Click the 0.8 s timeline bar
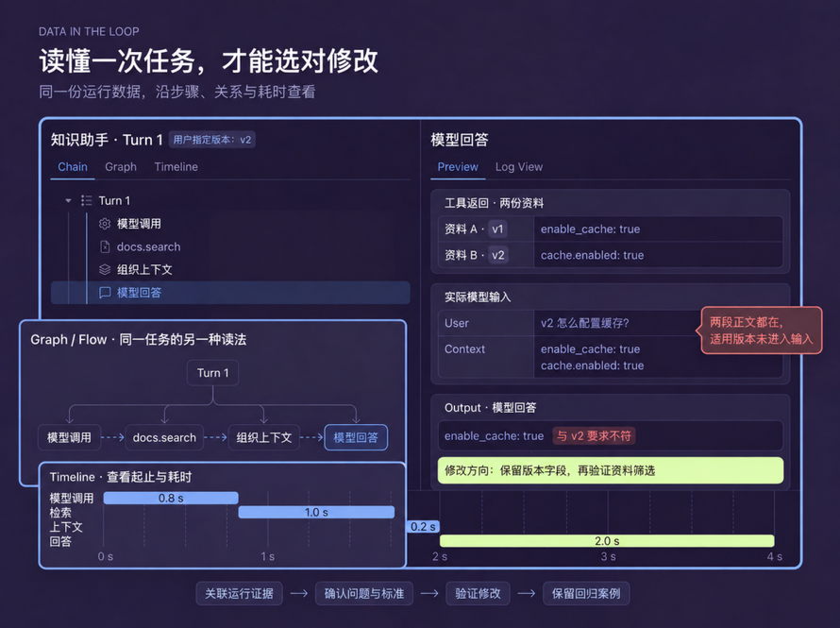The image size is (840, 628). 171,499
